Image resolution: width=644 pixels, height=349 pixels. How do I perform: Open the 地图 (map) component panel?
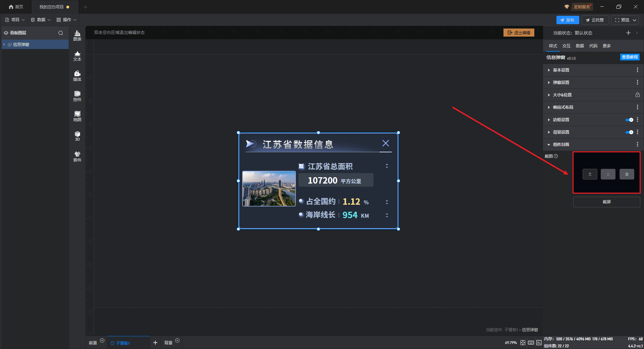click(x=77, y=116)
